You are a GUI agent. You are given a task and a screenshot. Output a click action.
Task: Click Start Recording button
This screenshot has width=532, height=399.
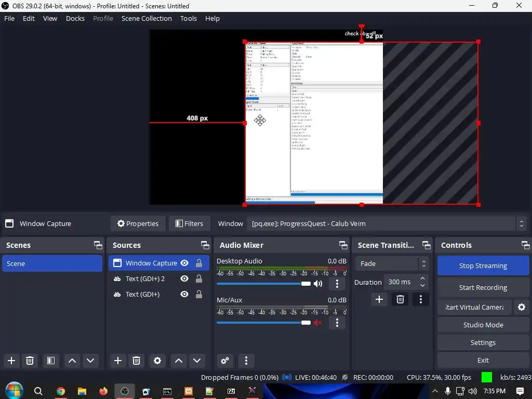(483, 287)
